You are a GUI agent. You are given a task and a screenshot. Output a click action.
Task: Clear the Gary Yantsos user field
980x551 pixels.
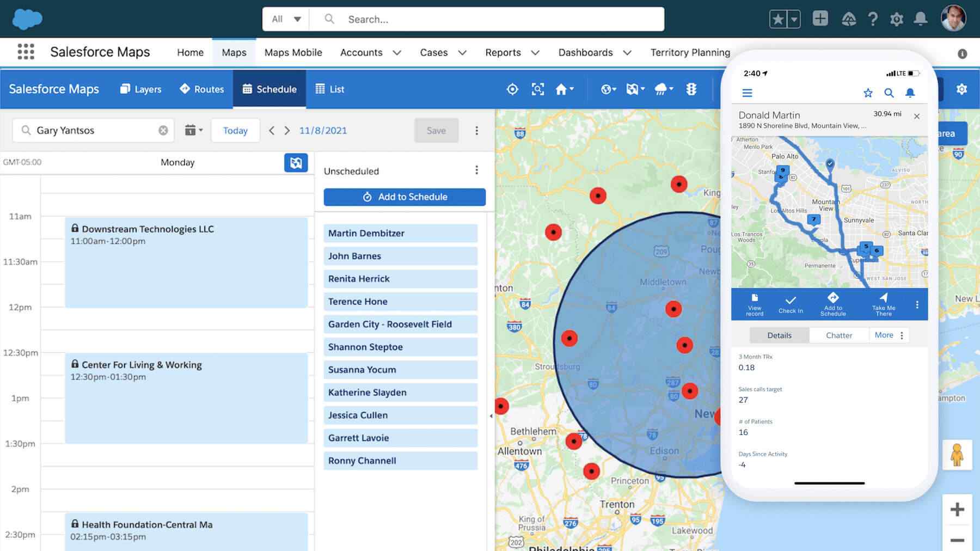click(163, 130)
